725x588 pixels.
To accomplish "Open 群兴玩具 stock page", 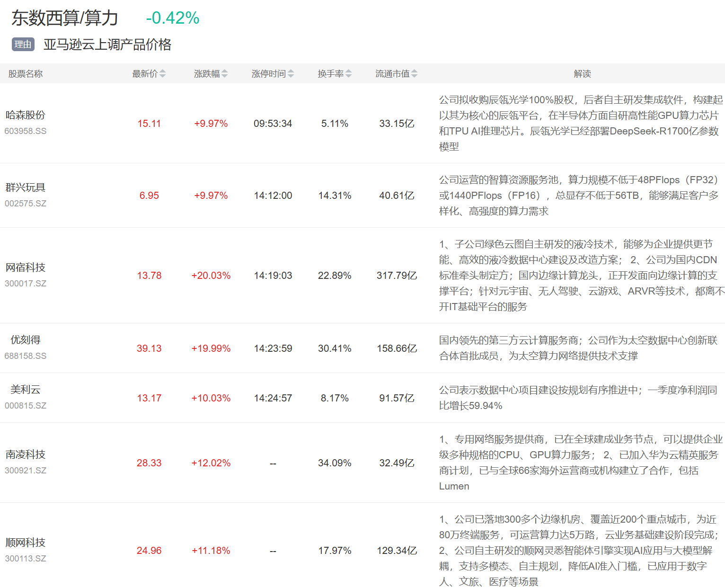I will pos(26,187).
